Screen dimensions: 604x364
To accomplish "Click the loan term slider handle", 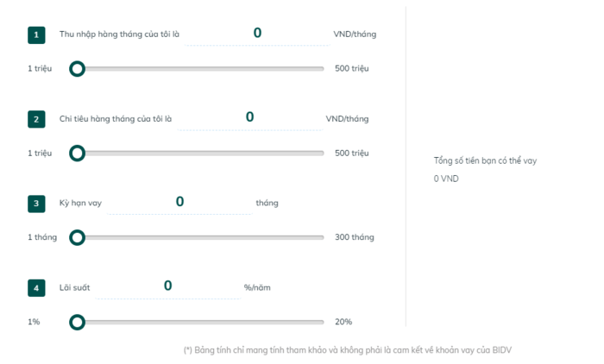I will [77, 237].
